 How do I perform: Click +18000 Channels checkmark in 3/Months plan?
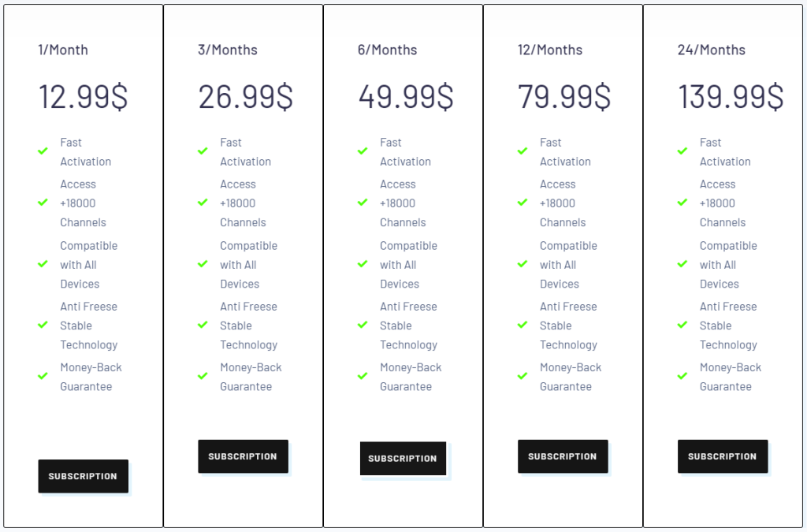(x=203, y=203)
